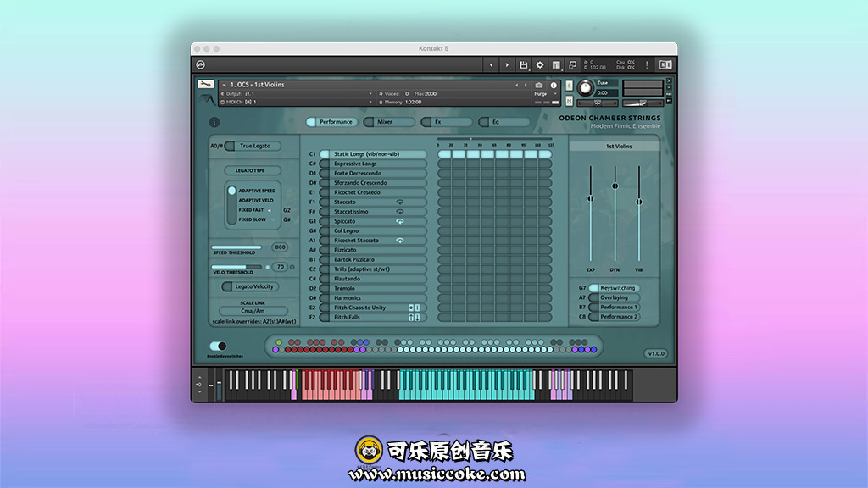
Task: Click loop icon on Staccatissimo row
Action: 400,211
